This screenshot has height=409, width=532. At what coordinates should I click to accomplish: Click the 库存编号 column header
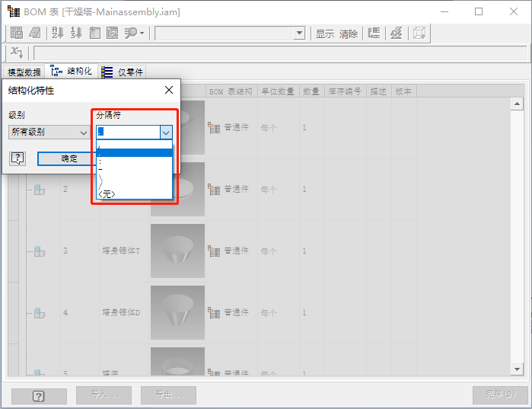point(346,91)
